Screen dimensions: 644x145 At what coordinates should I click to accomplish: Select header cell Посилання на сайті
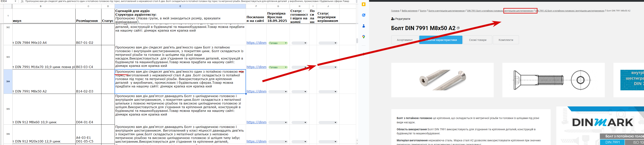(256, 16)
